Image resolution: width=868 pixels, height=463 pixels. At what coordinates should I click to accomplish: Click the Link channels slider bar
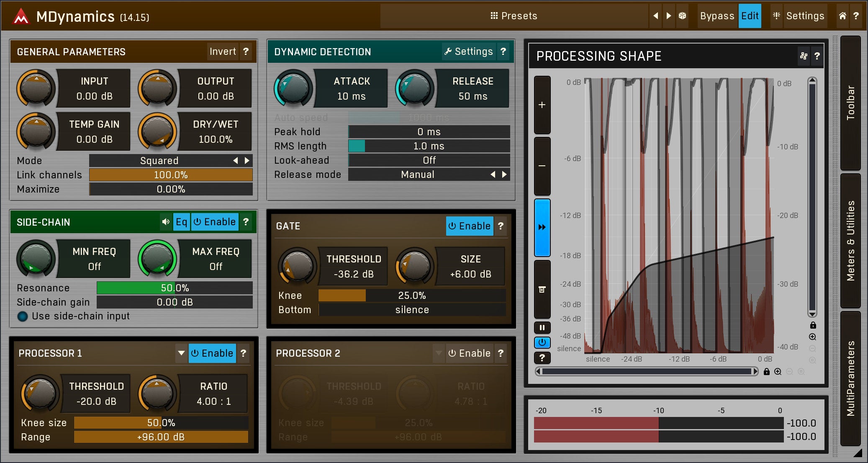(x=171, y=175)
